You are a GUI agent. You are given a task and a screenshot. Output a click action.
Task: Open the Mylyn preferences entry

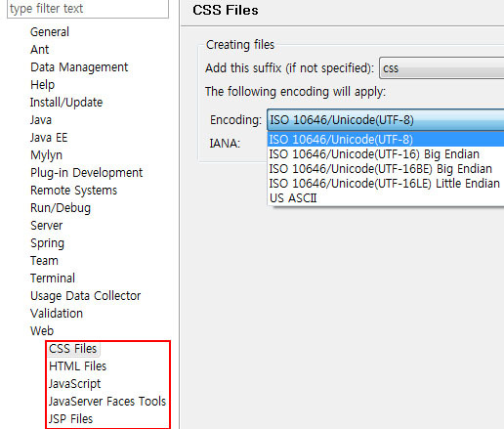point(46,155)
